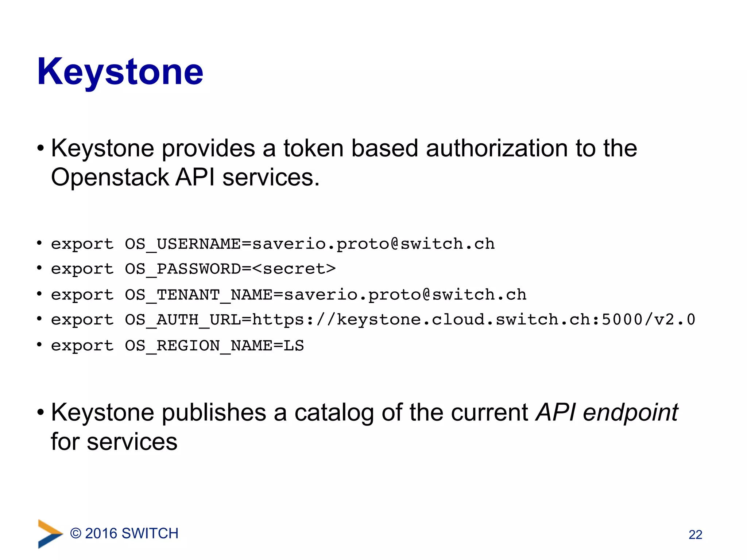Viewport: 747px width, 560px height.
Task: Select the Keystone slide title
Action: click(x=120, y=72)
